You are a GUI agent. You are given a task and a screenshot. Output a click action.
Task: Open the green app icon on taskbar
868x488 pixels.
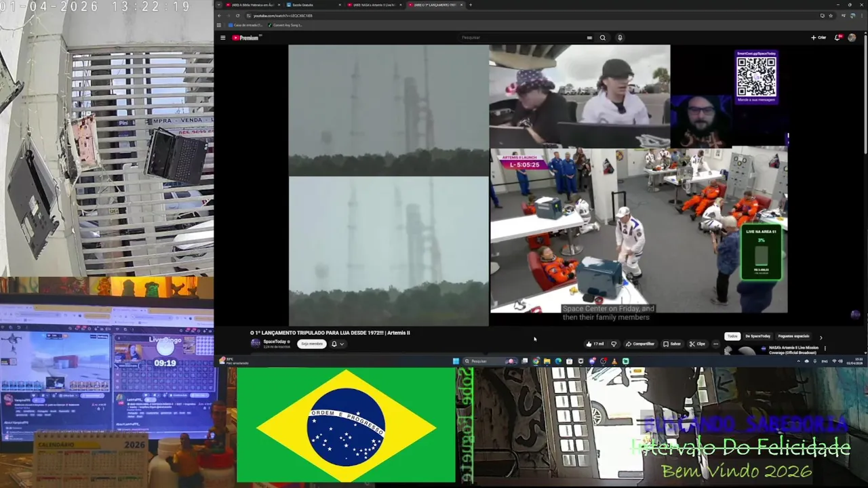point(625,361)
